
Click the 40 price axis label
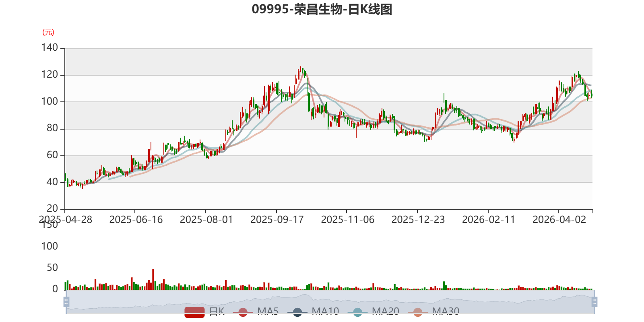tap(52, 182)
